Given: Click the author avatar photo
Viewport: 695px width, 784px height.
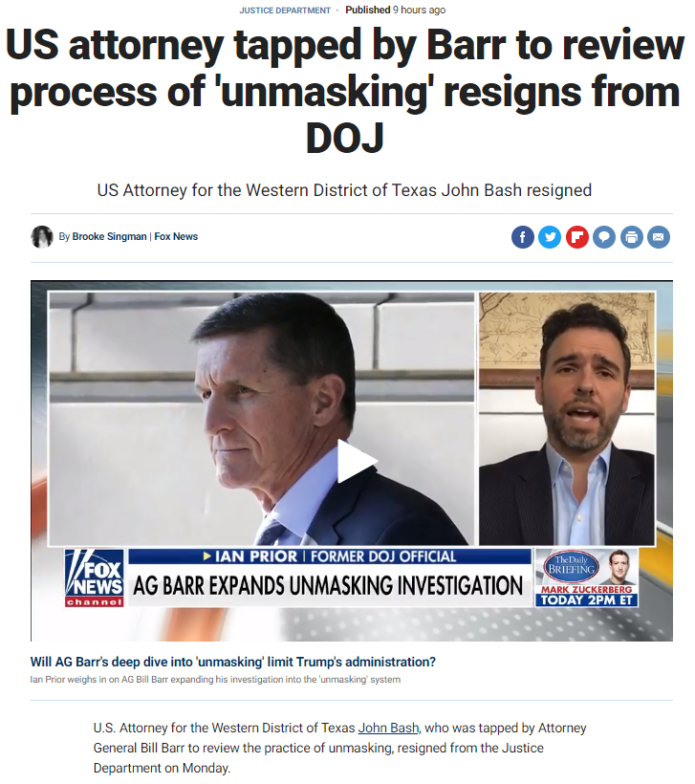Looking at the screenshot, I should (41, 237).
